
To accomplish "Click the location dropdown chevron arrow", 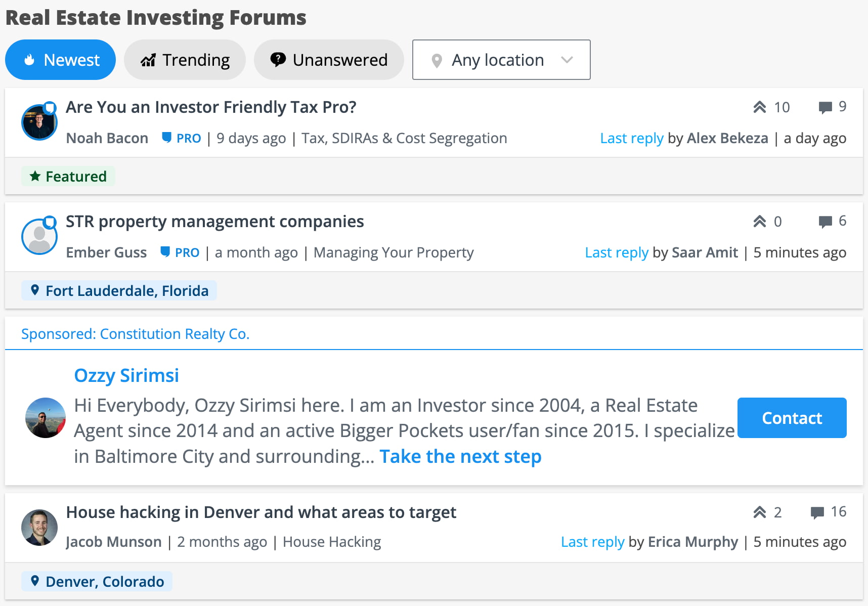I will pos(567,60).
